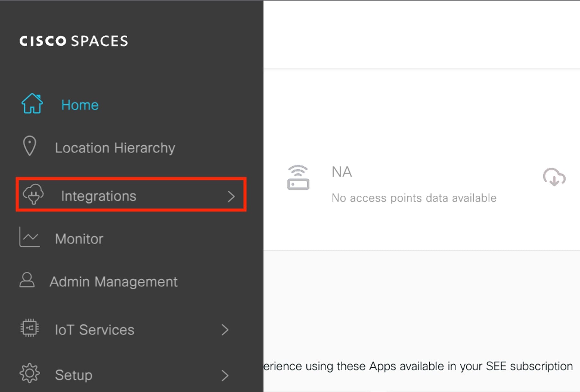Click the Admin Management user icon
This screenshot has height=392, width=580.
coord(27,280)
